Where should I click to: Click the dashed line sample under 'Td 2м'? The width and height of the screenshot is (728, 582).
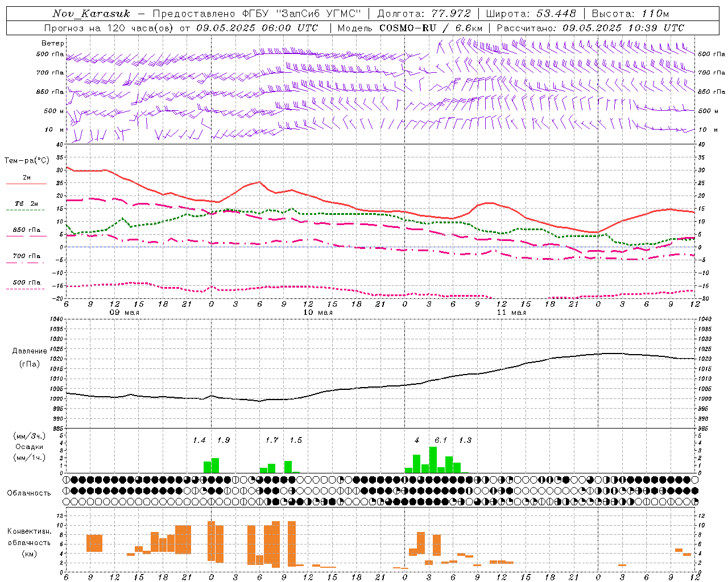[x=25, y=210]
